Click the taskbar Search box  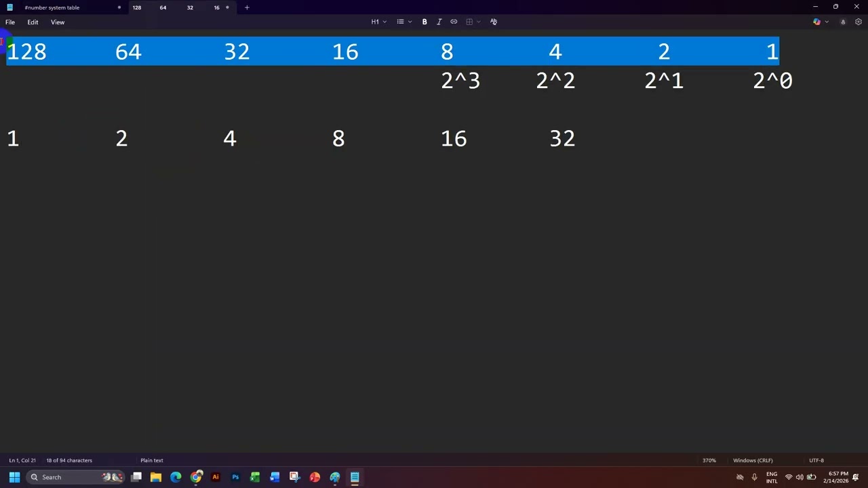(76, 477)
